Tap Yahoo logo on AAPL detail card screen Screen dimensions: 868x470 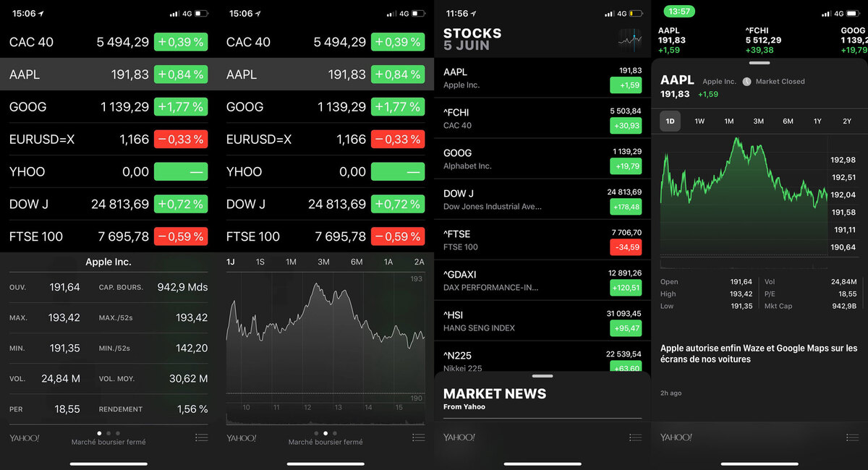[676, 437]
